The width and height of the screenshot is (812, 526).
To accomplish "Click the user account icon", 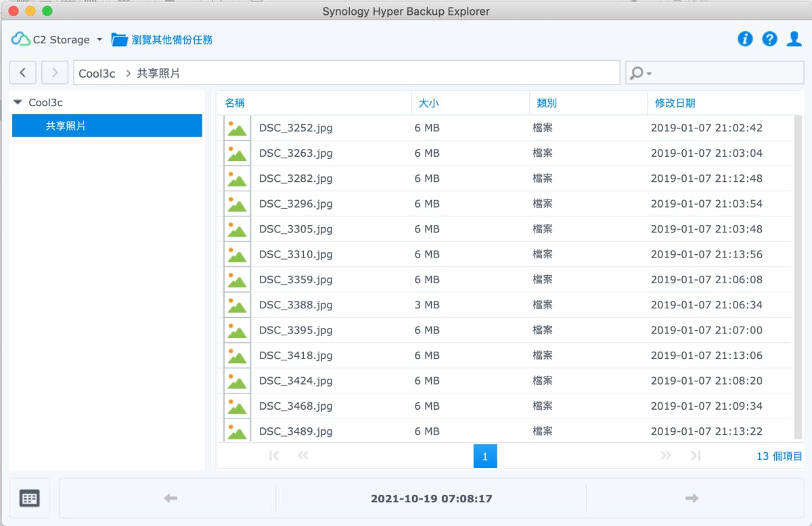I will [794, 39].
